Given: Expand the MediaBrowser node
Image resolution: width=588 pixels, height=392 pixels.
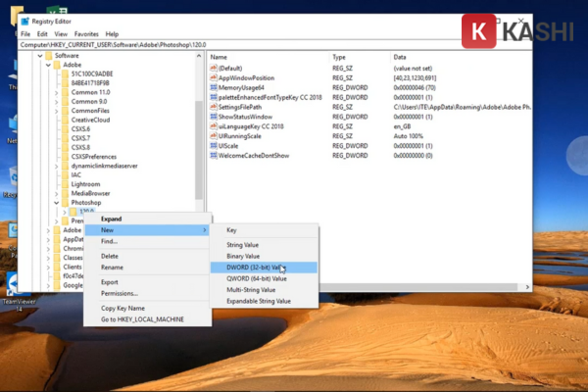Looking at the screenshot, I should (56, 194).
